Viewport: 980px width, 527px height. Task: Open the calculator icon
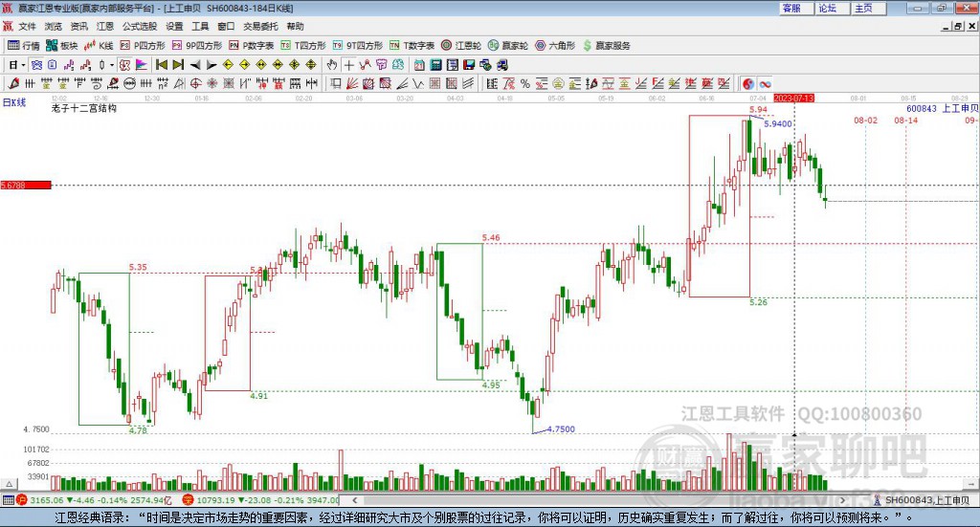coord(435,64)
